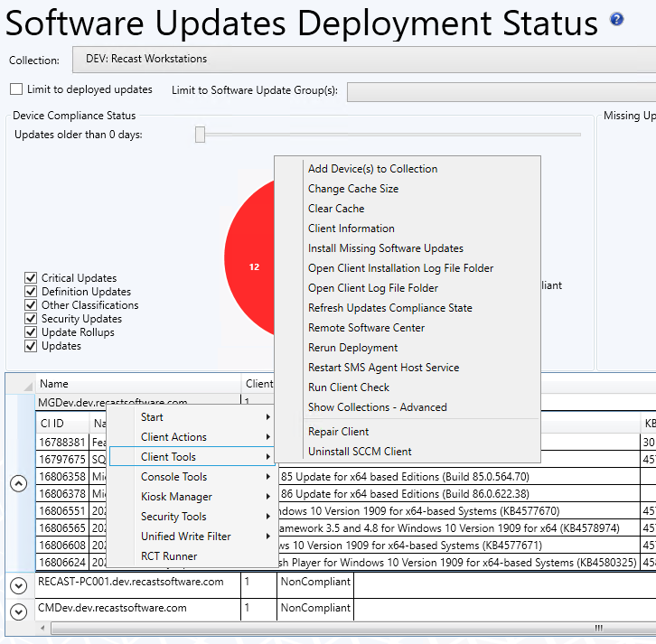Sort by the Name column header
This screenshot has width=656, height=644.
(138, 384)
